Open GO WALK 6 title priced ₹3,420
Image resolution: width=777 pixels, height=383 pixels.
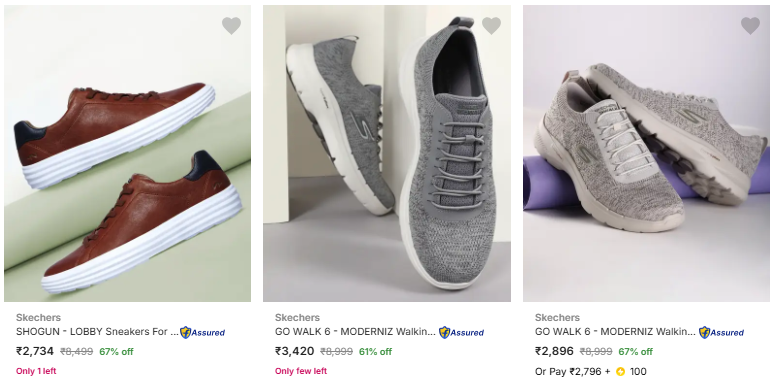tap(355, 332)
